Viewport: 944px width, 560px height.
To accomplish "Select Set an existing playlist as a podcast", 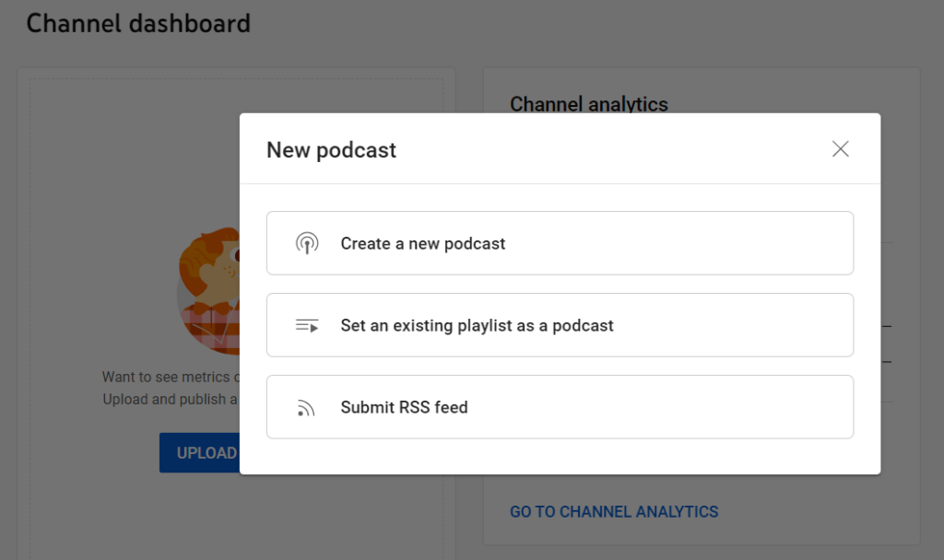I will (559, 324).
